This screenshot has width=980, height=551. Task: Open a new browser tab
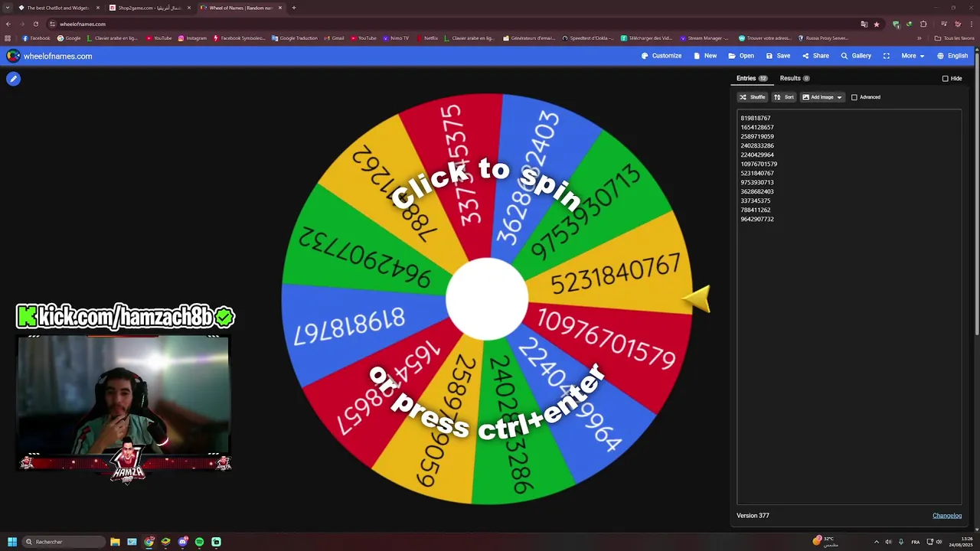click(x=294, y=8)
